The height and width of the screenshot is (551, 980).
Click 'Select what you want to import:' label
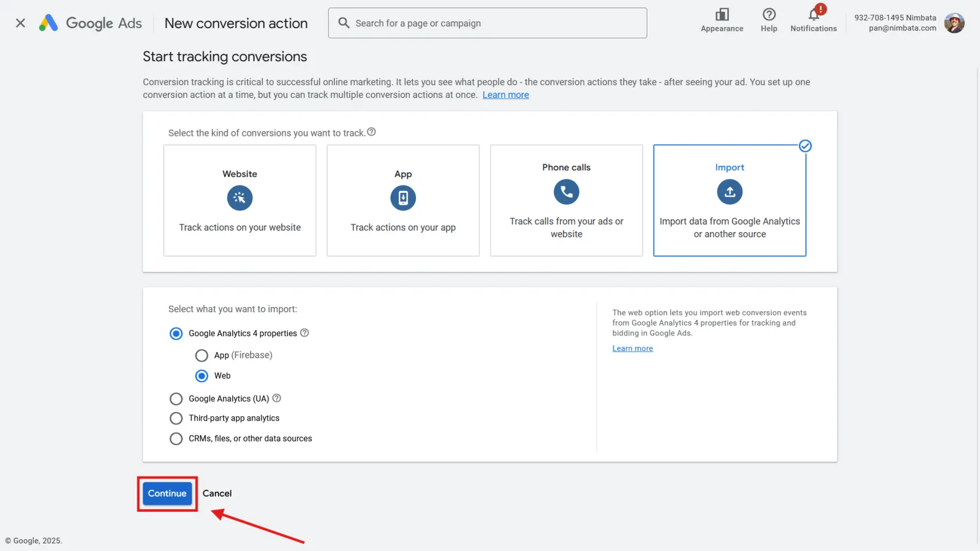click(233, 309)
